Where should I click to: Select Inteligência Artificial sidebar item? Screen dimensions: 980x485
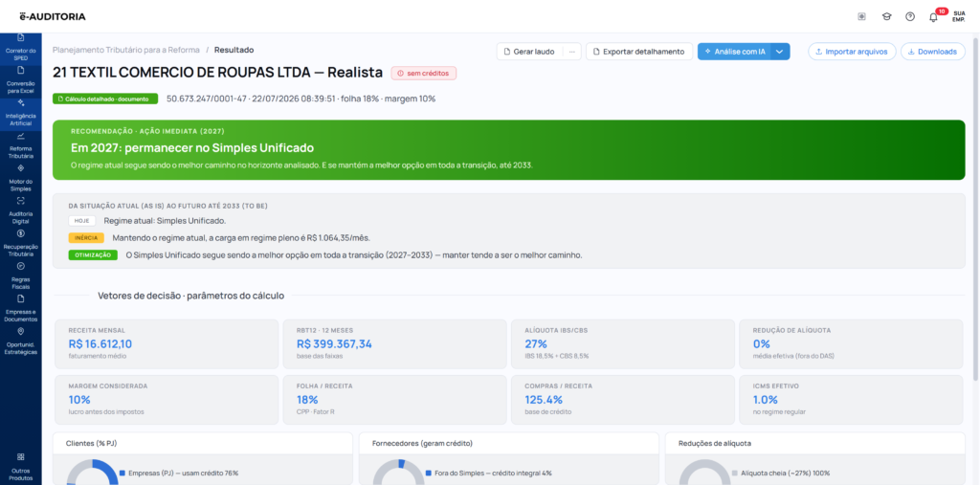click(x=21, y=113)
